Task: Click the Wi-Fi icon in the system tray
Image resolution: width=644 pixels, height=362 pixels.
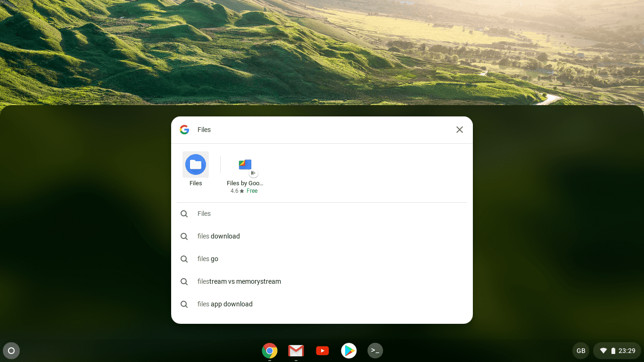Action: coord(603,351)
